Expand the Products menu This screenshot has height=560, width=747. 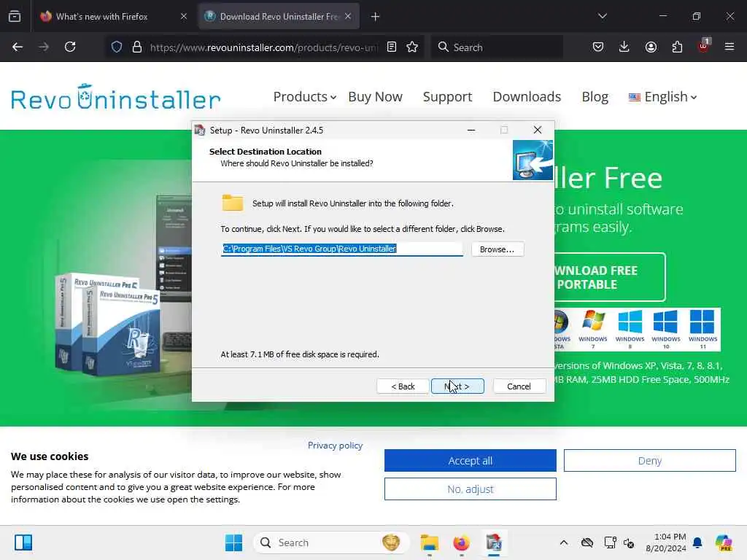coord(305,97)
